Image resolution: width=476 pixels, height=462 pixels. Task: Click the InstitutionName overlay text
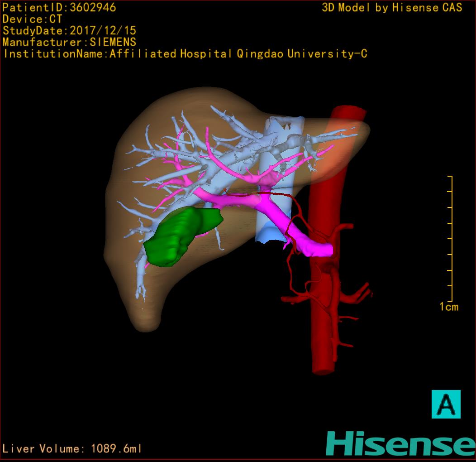pos(185,54)
